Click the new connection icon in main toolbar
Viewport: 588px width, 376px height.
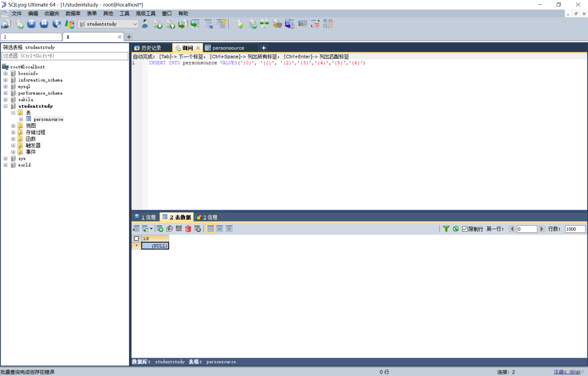tap(6, 24)
